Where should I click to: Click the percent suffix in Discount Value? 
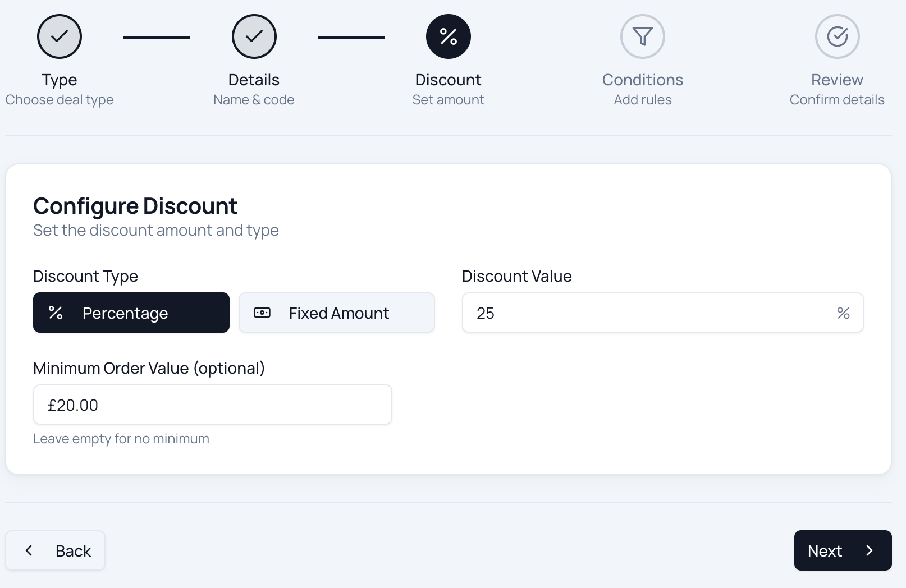point(843,313)
